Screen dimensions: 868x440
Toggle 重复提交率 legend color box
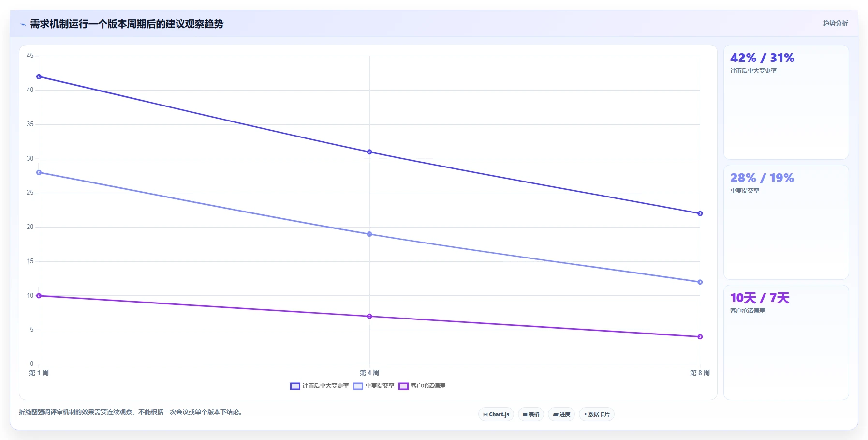click(358, 386)
